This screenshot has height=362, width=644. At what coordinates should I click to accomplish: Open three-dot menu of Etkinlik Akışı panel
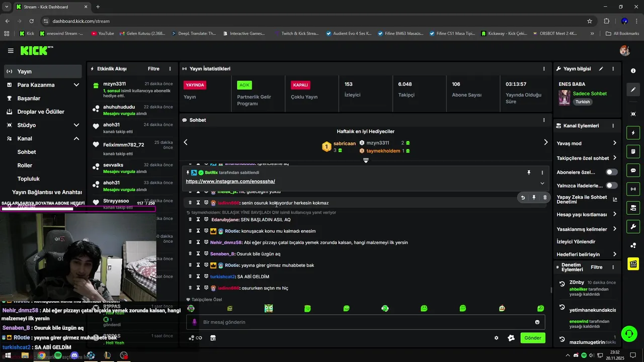[170, 68]
